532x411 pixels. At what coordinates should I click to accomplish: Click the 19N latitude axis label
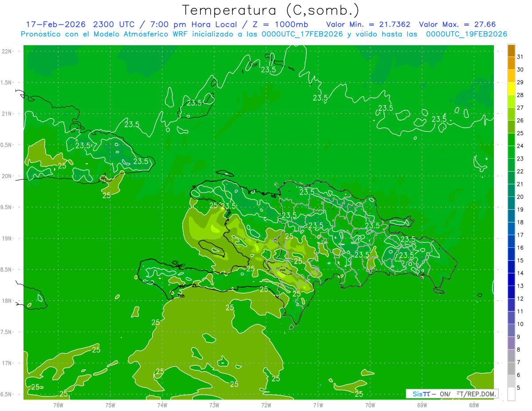(7, 239)
